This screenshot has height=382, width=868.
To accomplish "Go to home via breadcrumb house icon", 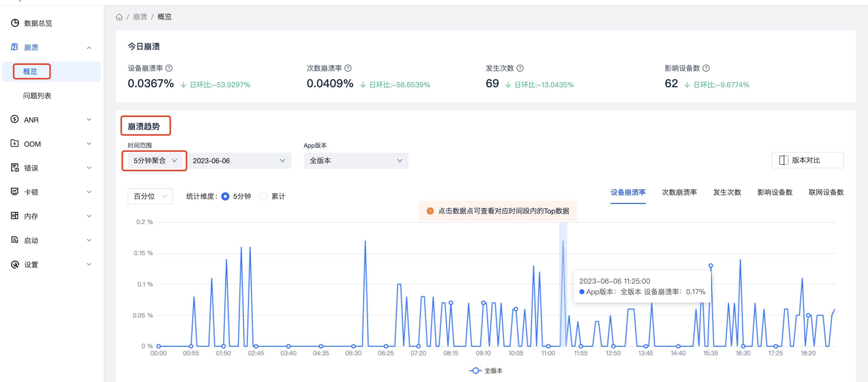I will tap(119, 17).
